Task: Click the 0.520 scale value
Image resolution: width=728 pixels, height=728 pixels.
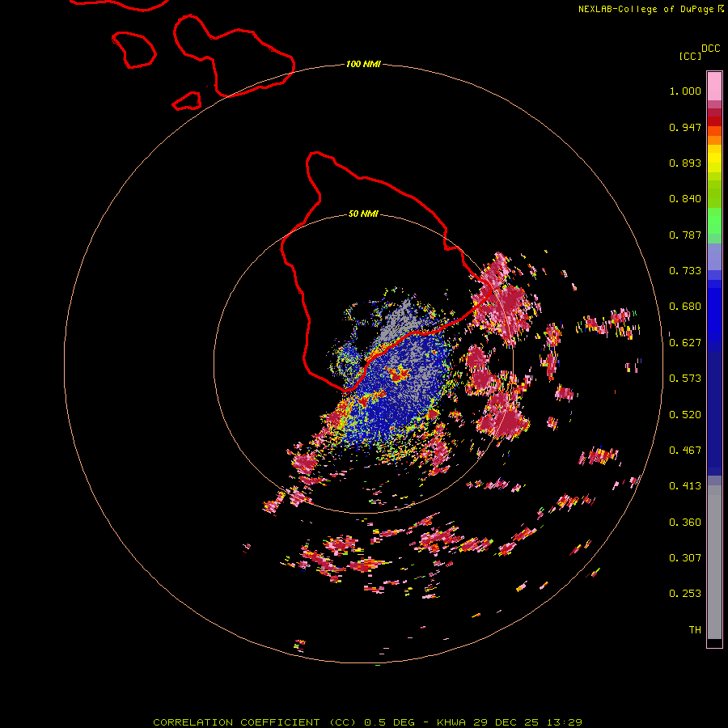Action: 685,415
